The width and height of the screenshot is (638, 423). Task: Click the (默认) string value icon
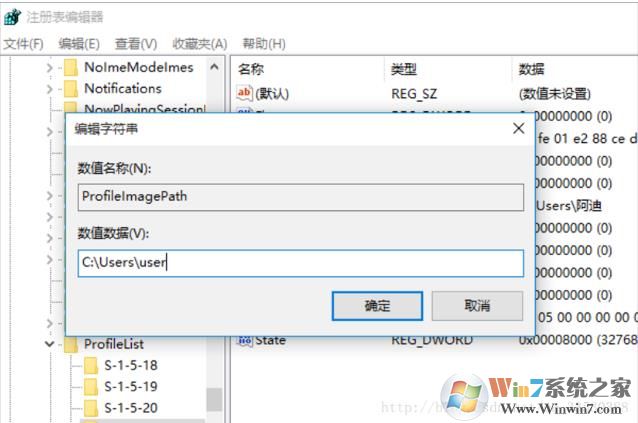244,93
